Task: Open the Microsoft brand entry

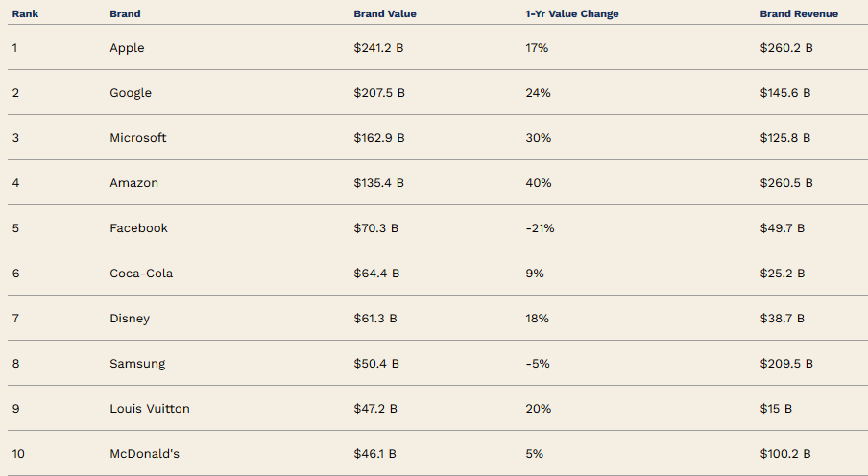Action: coord(138,138)
